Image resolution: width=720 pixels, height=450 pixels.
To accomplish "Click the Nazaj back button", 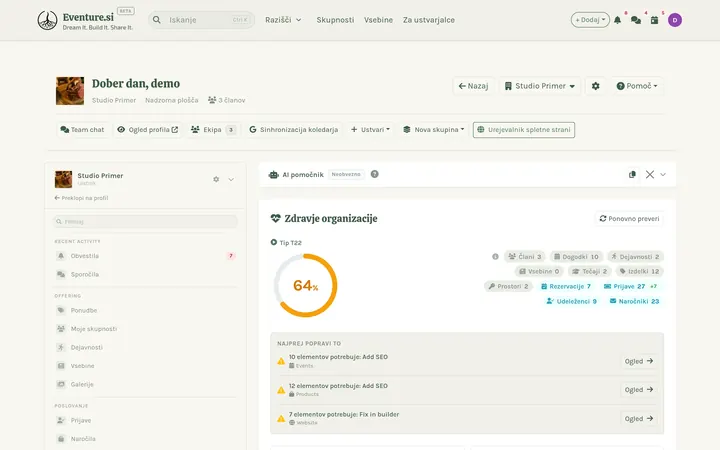I will pos(473,86).
